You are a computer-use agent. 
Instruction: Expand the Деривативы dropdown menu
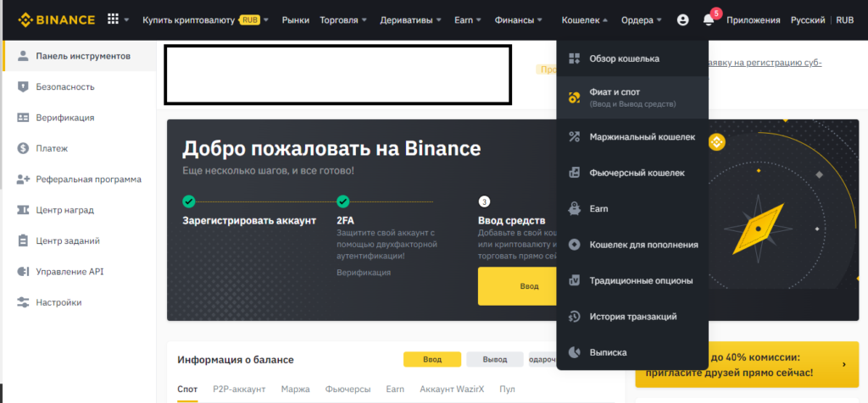(438, 20)
